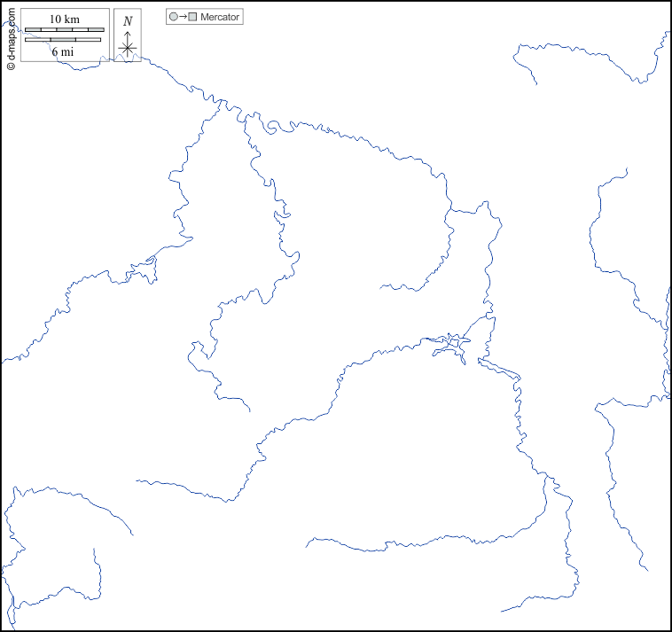Screen dimensions: 672x632
Task: Click the circle icon in projection legend
Action: [173, 17]
